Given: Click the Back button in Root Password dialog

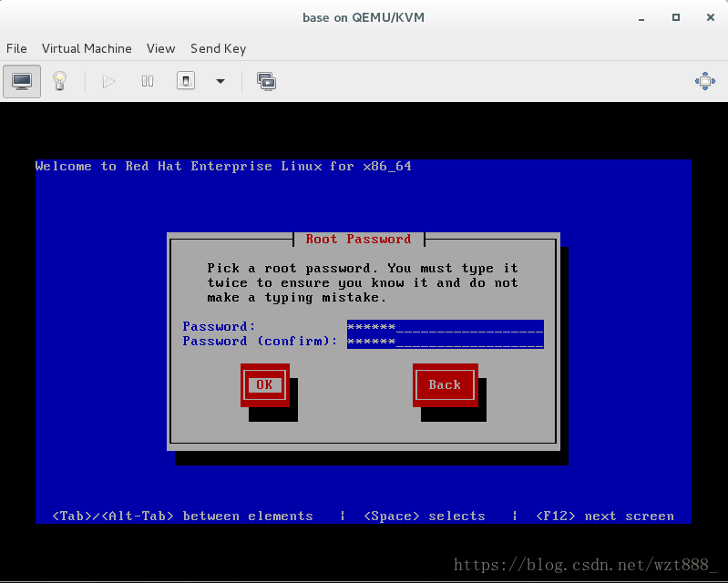Looking at the screenshot, I should click(445, 384).
